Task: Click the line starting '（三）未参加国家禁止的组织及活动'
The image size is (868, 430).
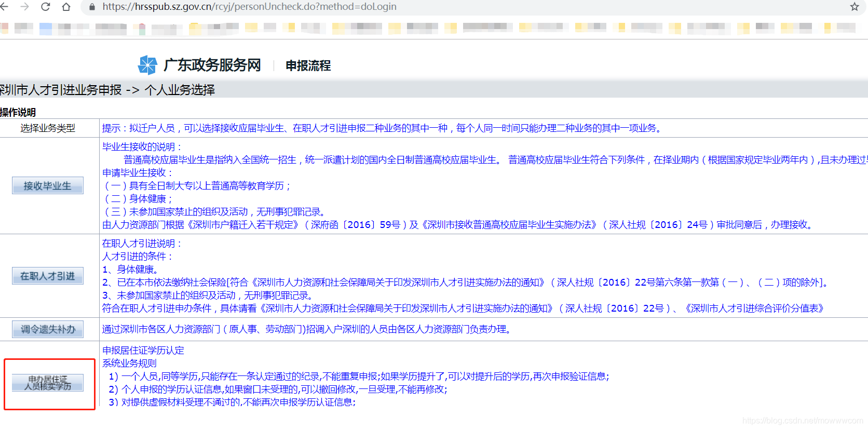Action: pyautogui.click(x=215, y=212)
